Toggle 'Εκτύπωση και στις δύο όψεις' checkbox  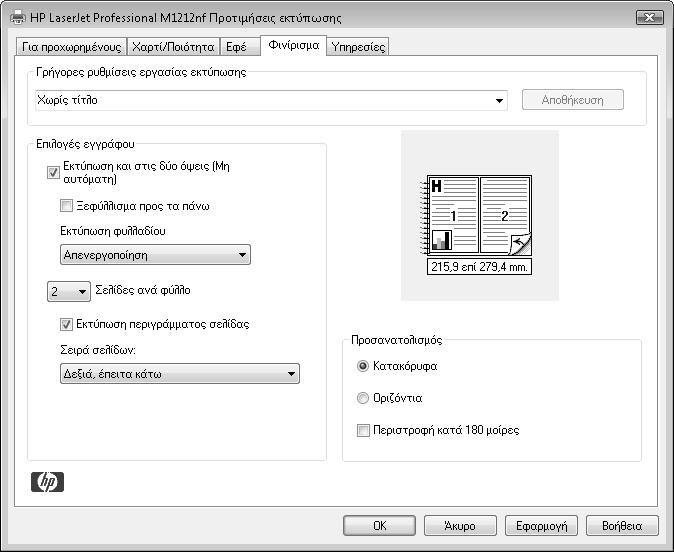click(x=53, y=172)
